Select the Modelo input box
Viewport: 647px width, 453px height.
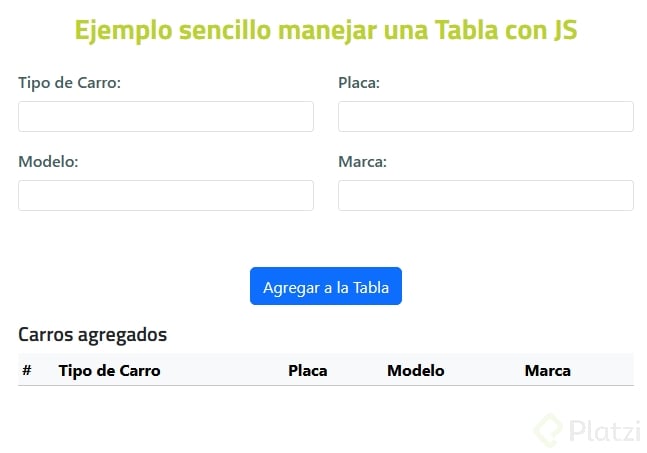(166, 196)
